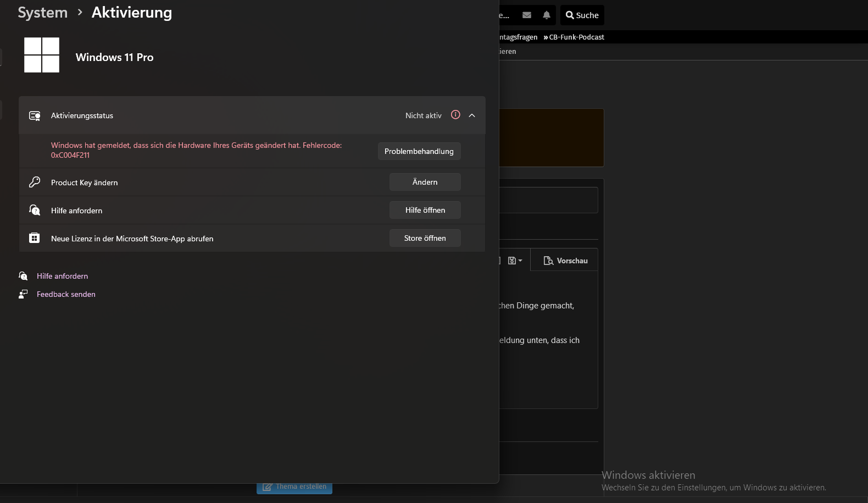
Task: Open the browser Suche search button
Action: point(582,15)
